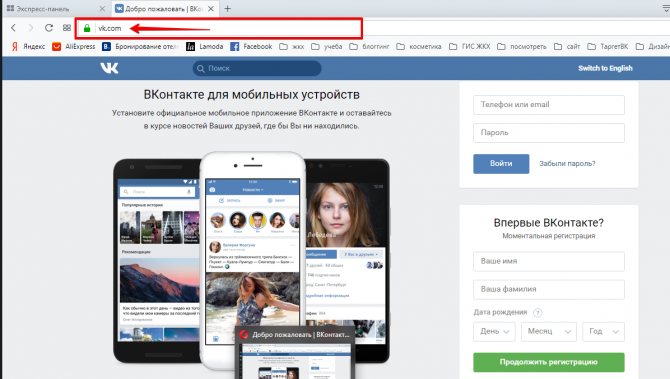Reload the page with the refresh icon
This screenshot has width=670, height=379.
[x=49, y=28]
